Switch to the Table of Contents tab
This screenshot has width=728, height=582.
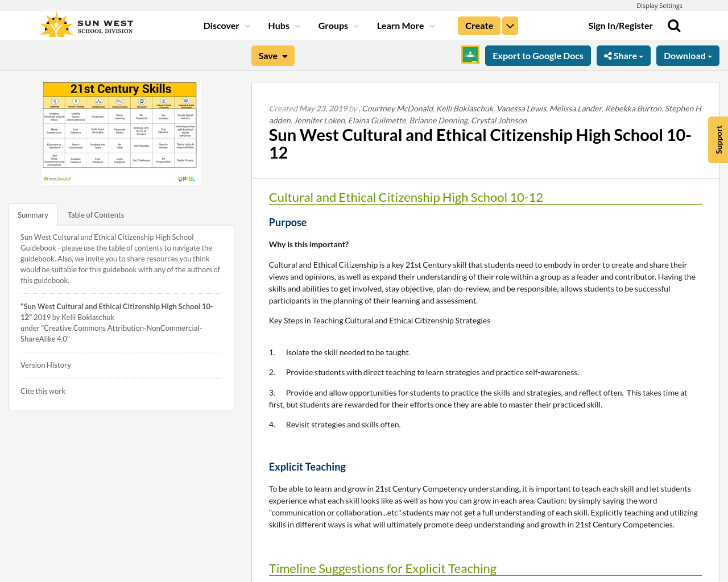click(96, 214)
